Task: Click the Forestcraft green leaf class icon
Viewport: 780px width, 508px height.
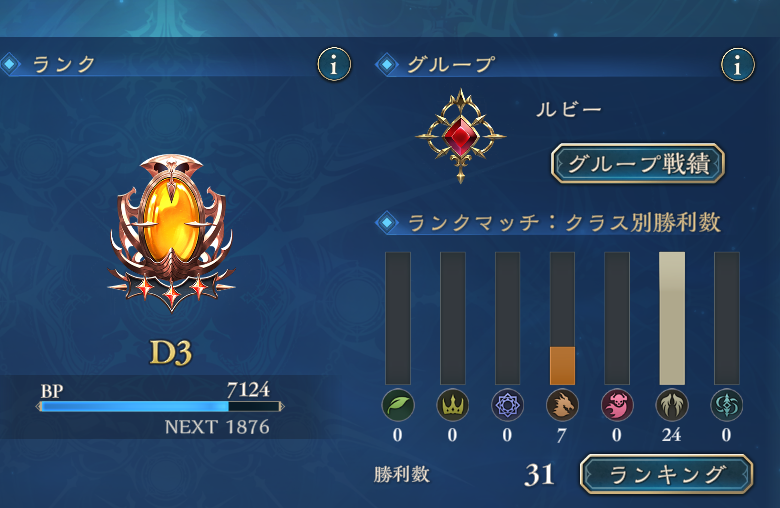Action: (398, 405)
